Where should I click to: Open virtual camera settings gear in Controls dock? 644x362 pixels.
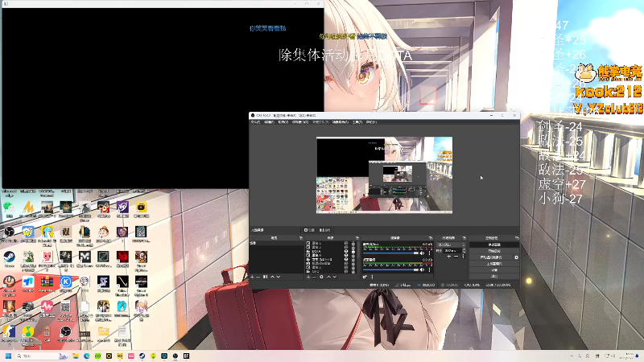[x=516, y=257]
